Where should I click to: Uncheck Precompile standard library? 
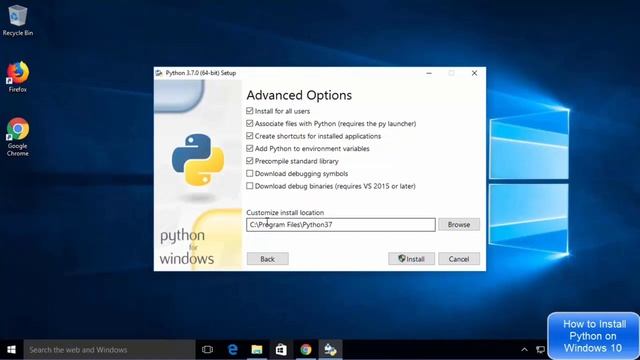pyautogui.click(x=250, y=161)
